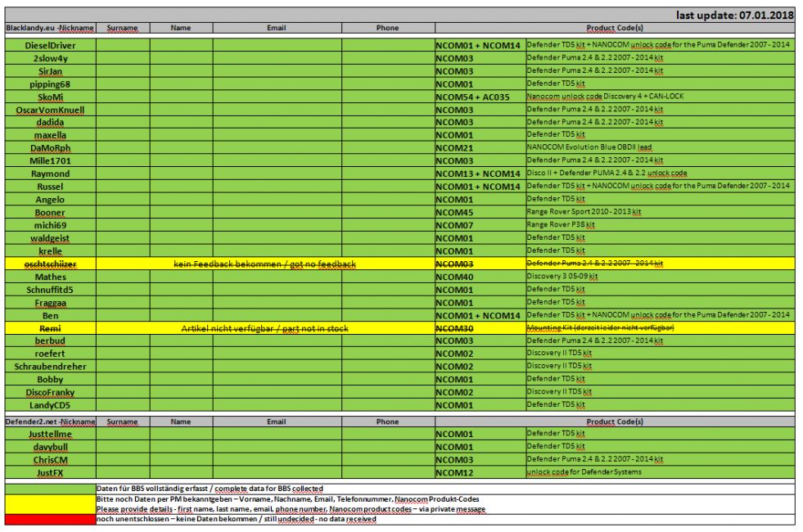Click the struck-through oschtschiizer nickname
Viewport: 803px width, 532px height.
pos(50,264)
